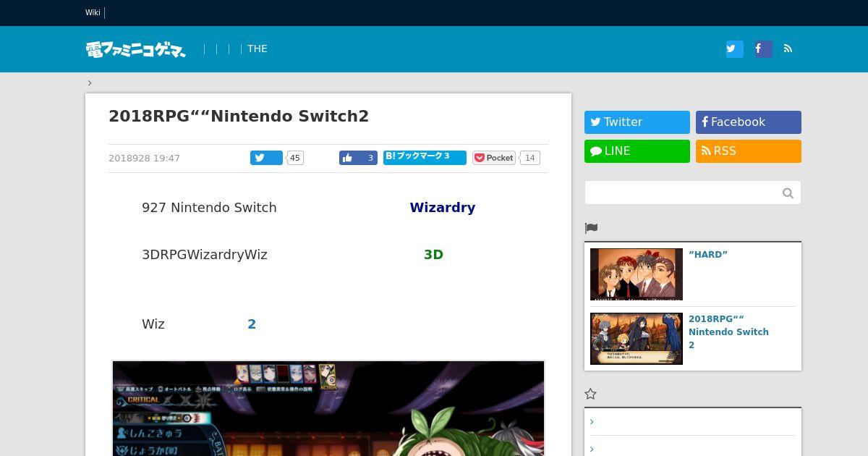868x456 pixels.
Task: Select the article date 2018928 19:47
Action: (144, 158)
